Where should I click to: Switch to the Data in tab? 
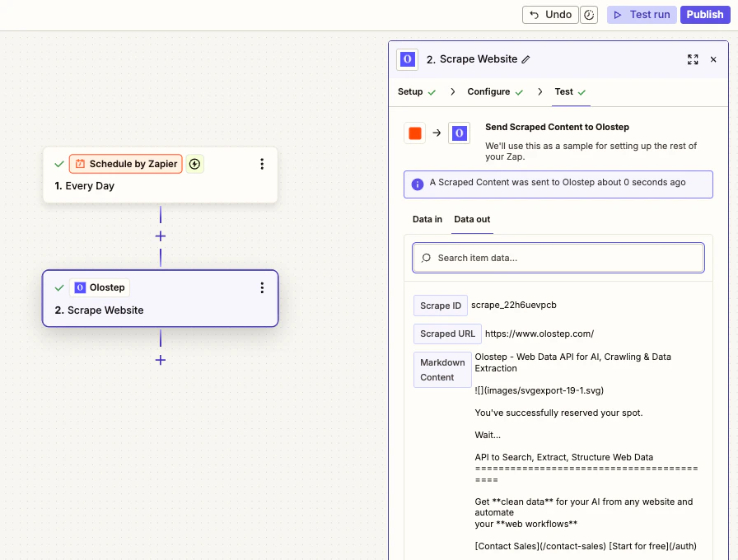pos(427,219)
